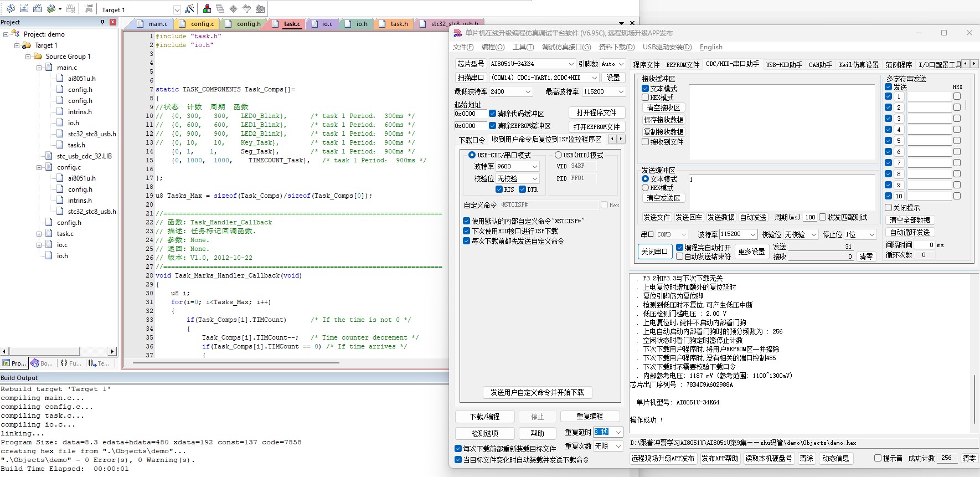Click the Batch Build layered icon
Screen dimensions: 980x477
click(x=51, y=9)
